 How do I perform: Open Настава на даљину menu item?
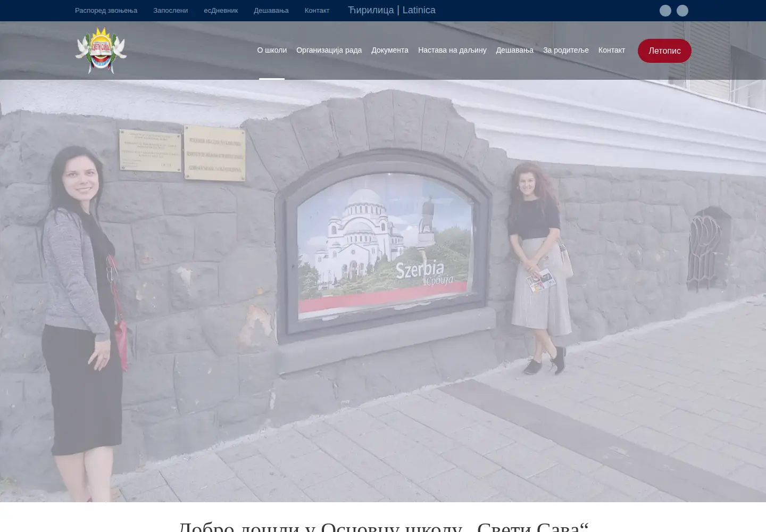point(452,50)
